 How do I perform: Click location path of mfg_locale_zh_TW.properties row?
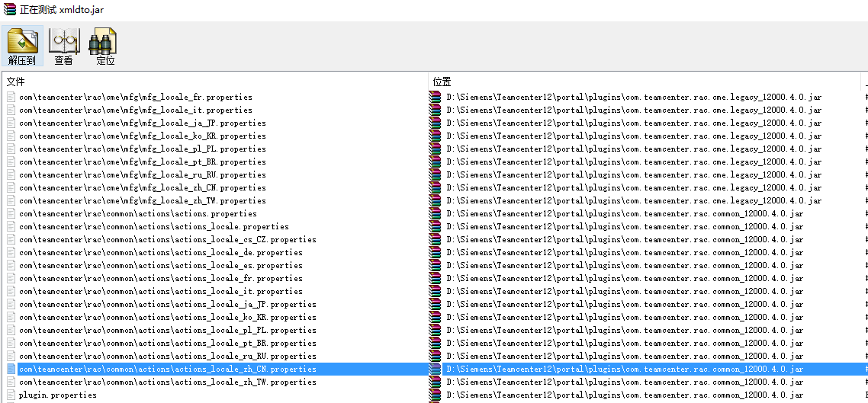pos(634,200)
